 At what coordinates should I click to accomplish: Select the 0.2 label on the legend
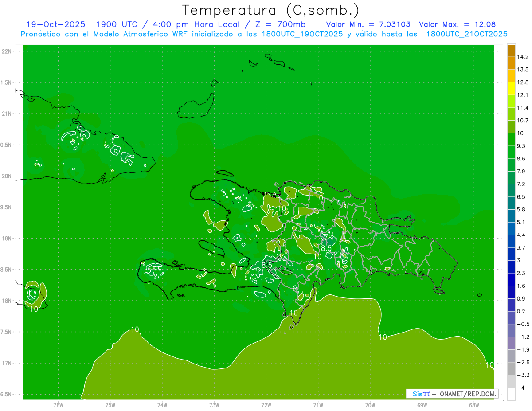click(x=521, y=311)
